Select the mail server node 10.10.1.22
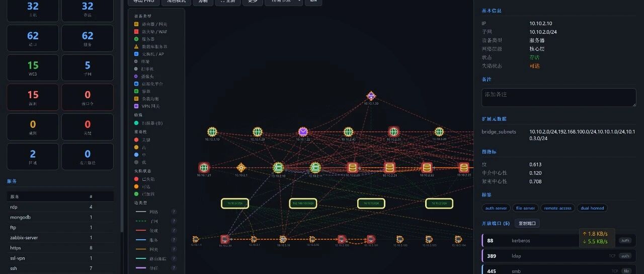644x274 pixels. (x=303, y=132)
